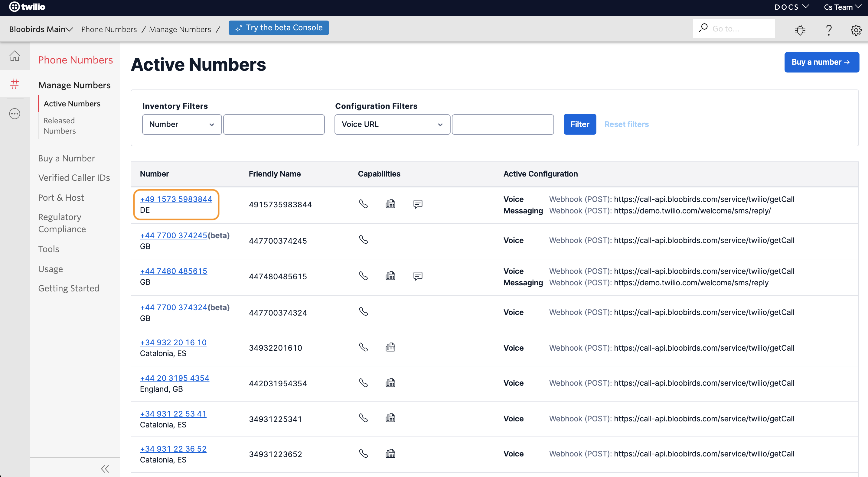Open Verified Caller IDs
Image resolution: width=868 pixels, height=477 pixels.
point(74,177)
